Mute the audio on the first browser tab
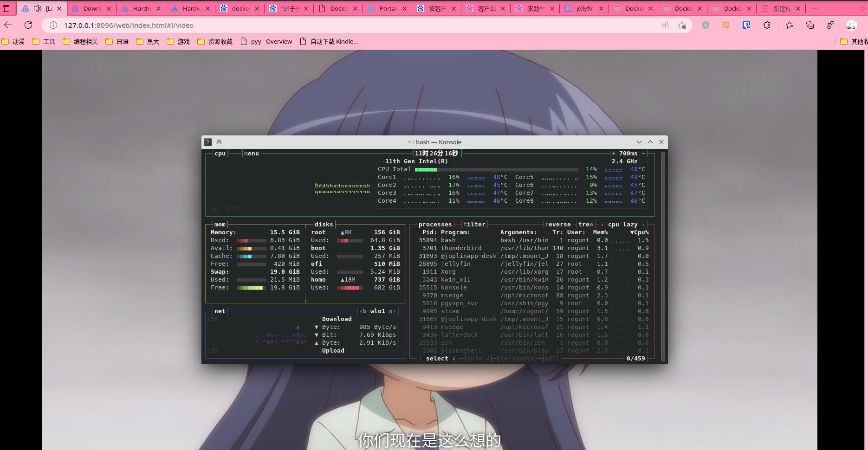 pyautogui.click(x=38, y=8)
